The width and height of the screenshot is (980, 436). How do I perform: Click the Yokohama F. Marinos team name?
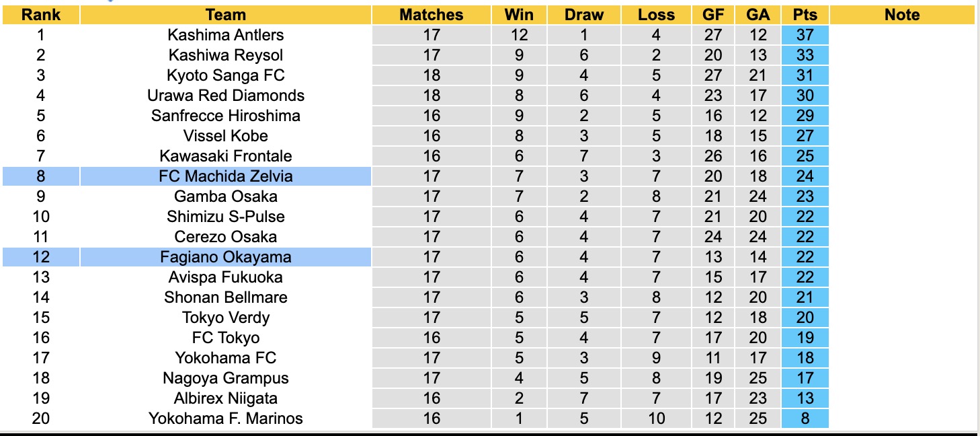pyautogui.click(x=226, y=419)
